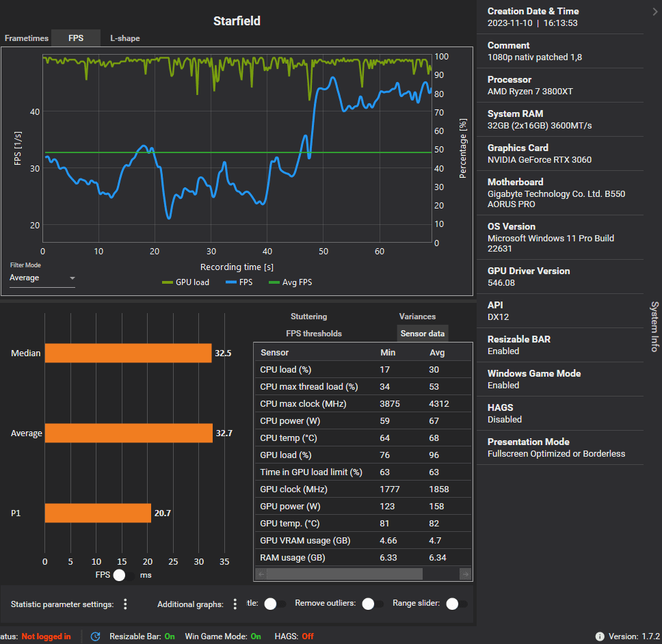Image resolution: width=662 pixels, height=644 pixels.
Task: Select the GPU temp. (°C) row
Action: [x=363, y=523]
